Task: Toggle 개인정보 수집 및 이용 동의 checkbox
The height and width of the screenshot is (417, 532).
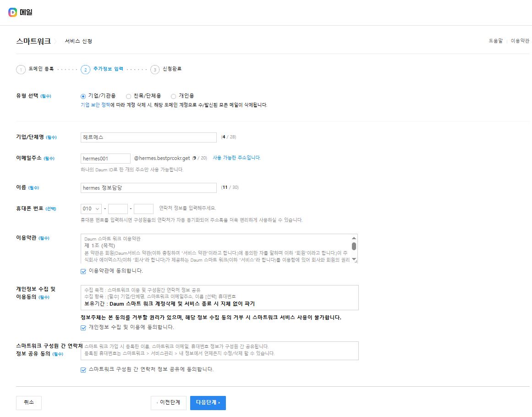Action: 83,328
